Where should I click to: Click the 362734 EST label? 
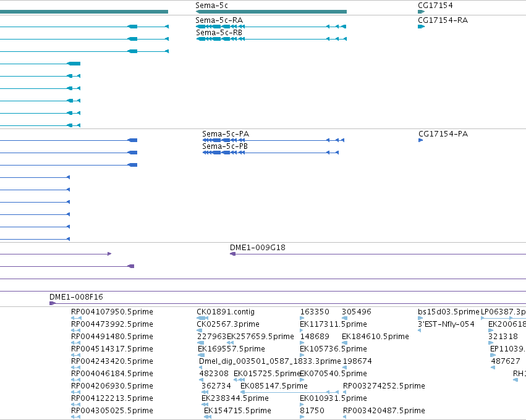point(216,386)
